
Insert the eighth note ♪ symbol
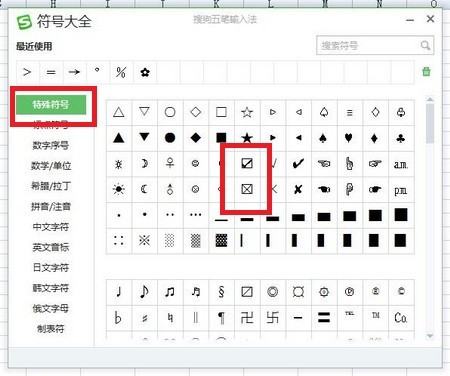(x=144, y=292)
